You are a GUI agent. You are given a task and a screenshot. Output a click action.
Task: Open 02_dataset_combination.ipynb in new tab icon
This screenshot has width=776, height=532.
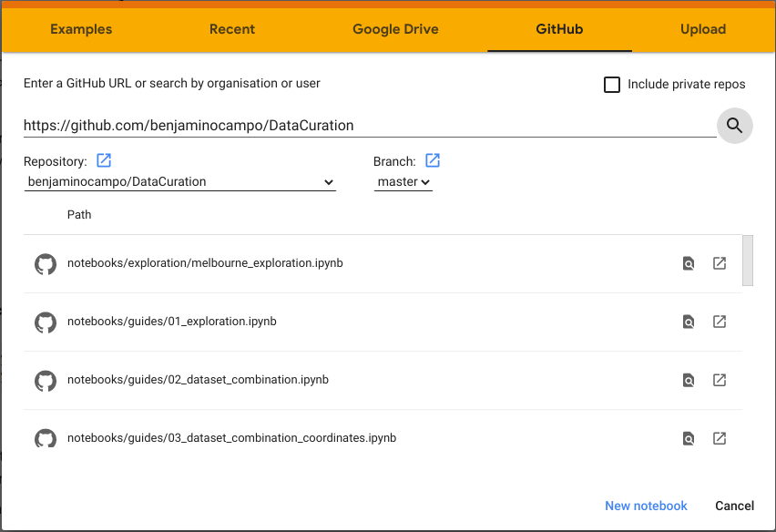[x=720, y=380]
